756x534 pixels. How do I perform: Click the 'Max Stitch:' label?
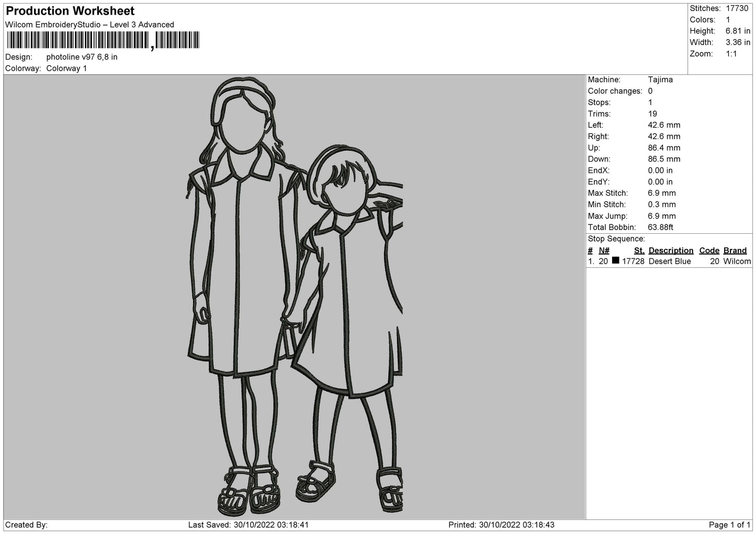[607, 194]
